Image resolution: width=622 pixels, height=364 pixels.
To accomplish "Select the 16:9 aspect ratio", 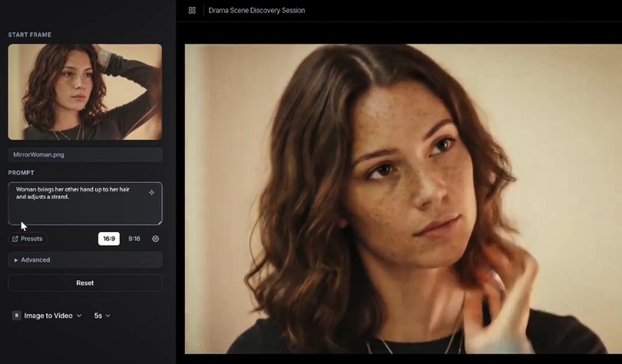I will pos(109,239).
